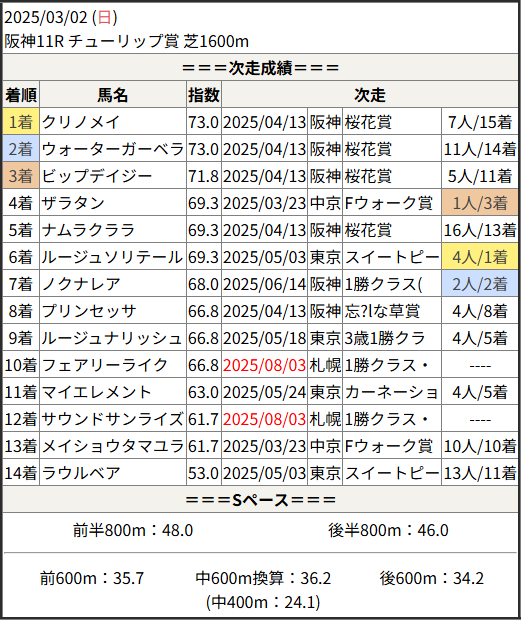
Task: Click the red date in フェアリーライク row
Action: point(264,365)
